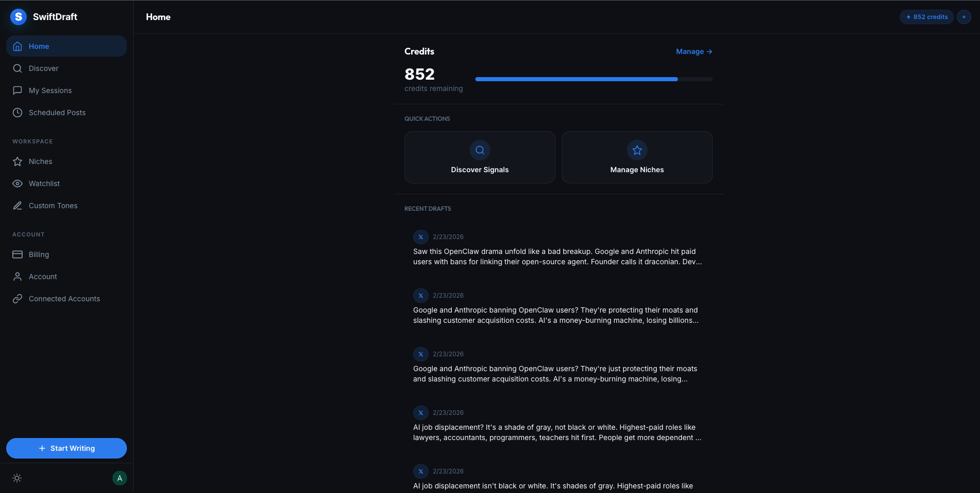
Task: Click the Connected Accounts link icon
Action: click(x=17, y=298)
